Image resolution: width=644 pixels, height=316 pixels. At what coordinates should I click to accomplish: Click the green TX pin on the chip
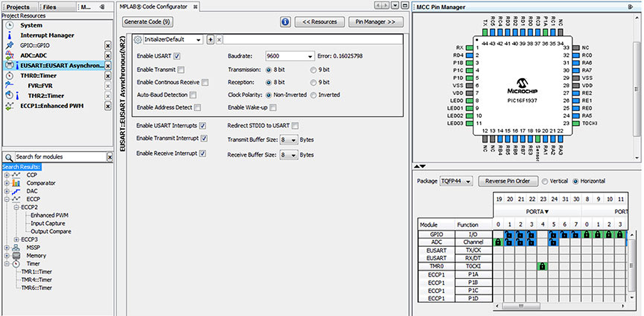pos(485,32)
